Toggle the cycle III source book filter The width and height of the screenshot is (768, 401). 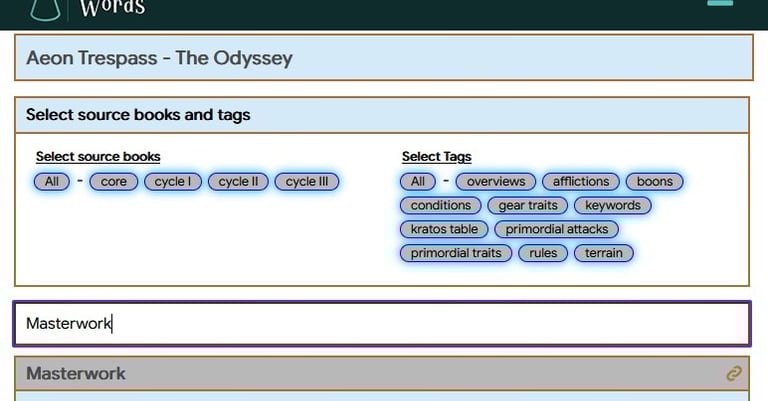(x=307, y=182)
